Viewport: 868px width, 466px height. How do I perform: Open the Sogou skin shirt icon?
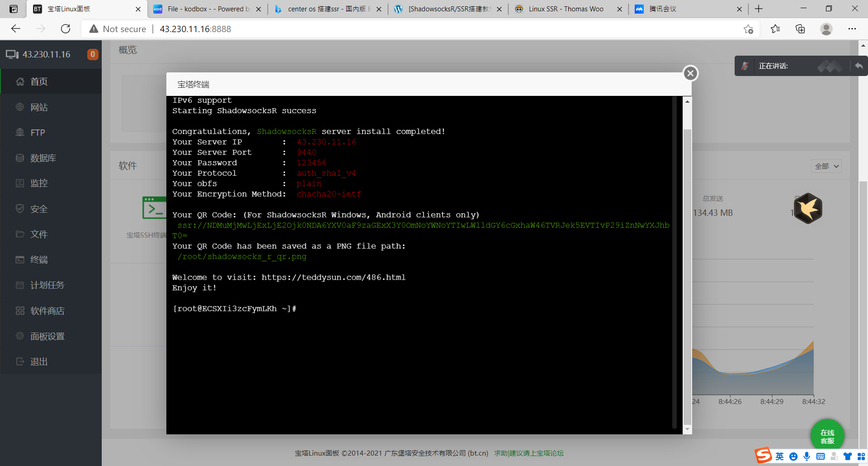click(x=848, y=456)
